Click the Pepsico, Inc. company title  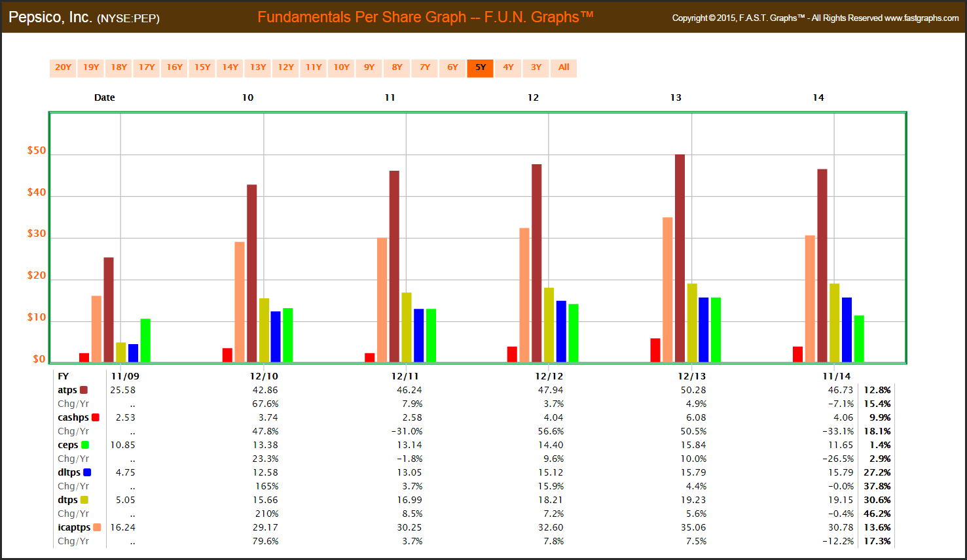coord(50,18)
